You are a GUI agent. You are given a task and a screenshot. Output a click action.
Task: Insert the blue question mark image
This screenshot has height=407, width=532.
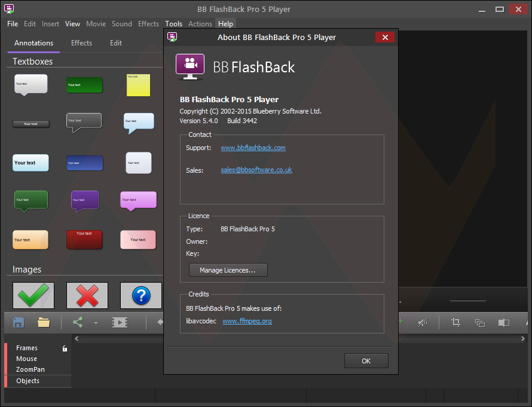coord(141,295)
